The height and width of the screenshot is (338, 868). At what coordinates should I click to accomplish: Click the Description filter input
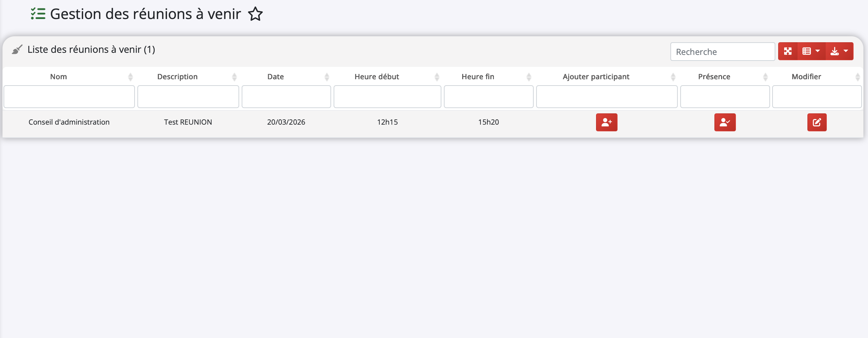pyautogui.click(x=188, y=97)
